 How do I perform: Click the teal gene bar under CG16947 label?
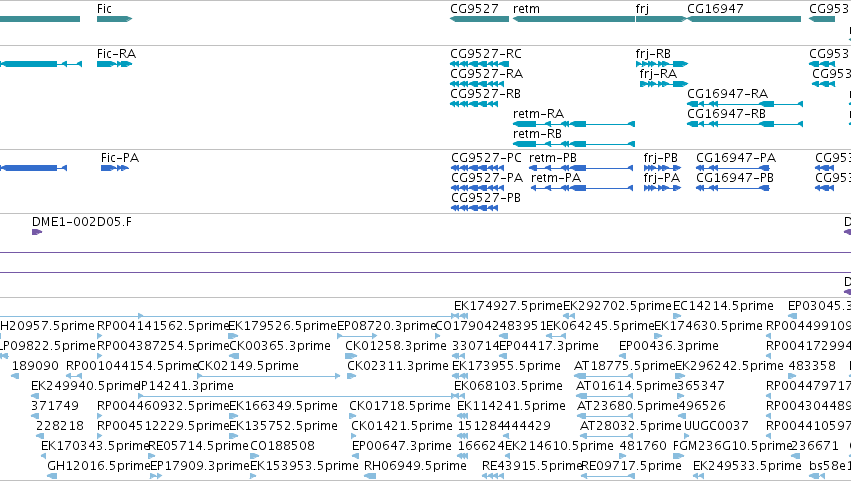click(744, 19)
